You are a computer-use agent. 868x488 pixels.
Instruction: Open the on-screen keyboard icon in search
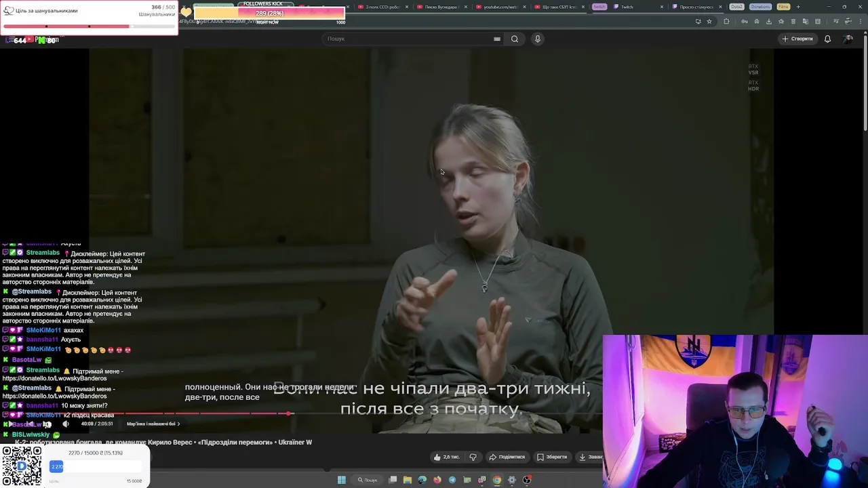click(497, 39)
